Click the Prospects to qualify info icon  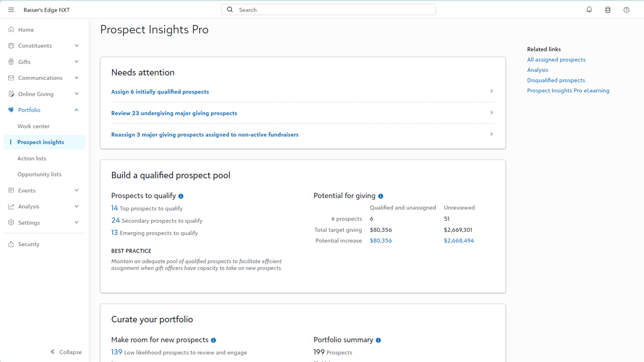(x=181, y=196)
